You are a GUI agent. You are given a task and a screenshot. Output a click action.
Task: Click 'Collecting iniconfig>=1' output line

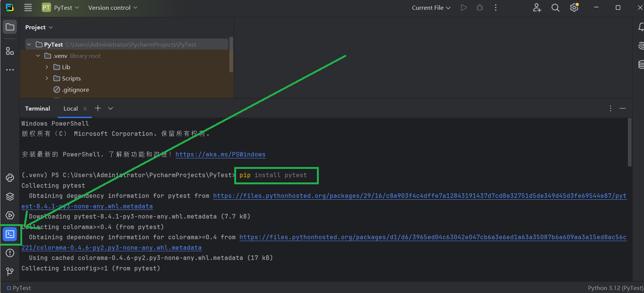[91, 269]
